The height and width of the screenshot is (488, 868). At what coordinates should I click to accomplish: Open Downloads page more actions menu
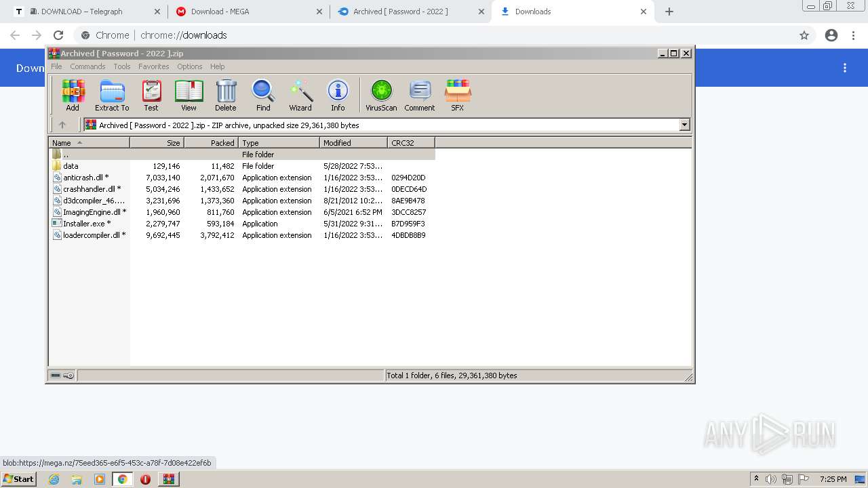845,68
